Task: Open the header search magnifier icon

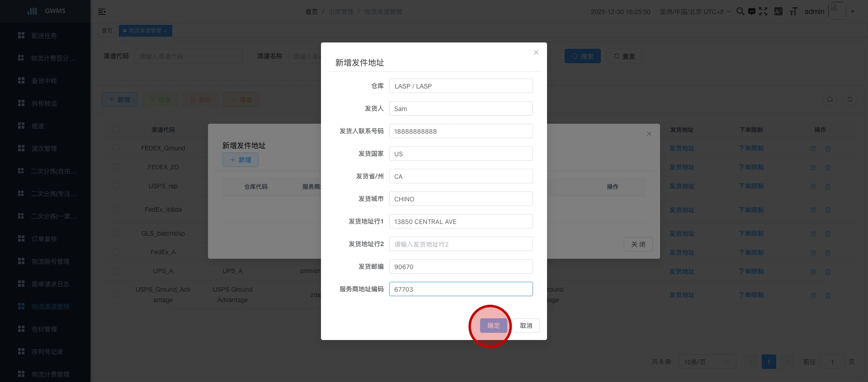Action: (740, 11)
